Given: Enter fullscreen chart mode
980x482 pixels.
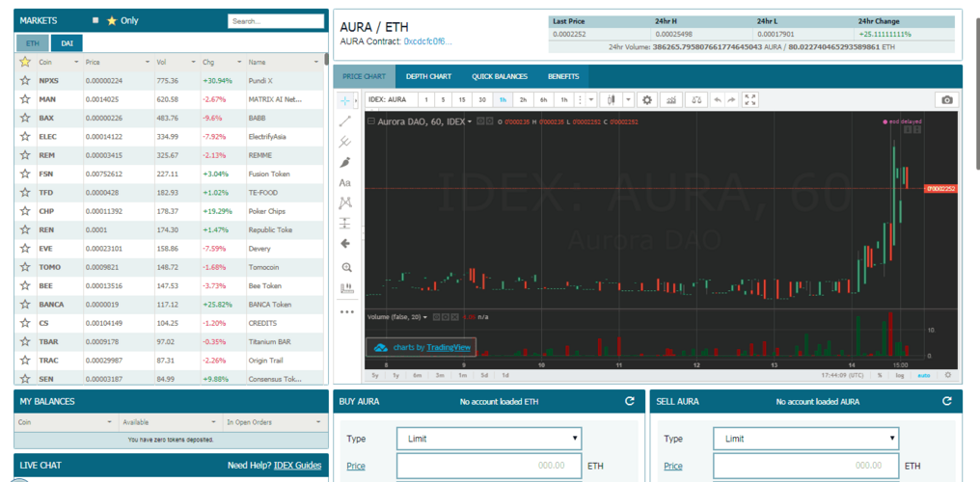Looking at the screenshot, I should (x=751, y=100).
